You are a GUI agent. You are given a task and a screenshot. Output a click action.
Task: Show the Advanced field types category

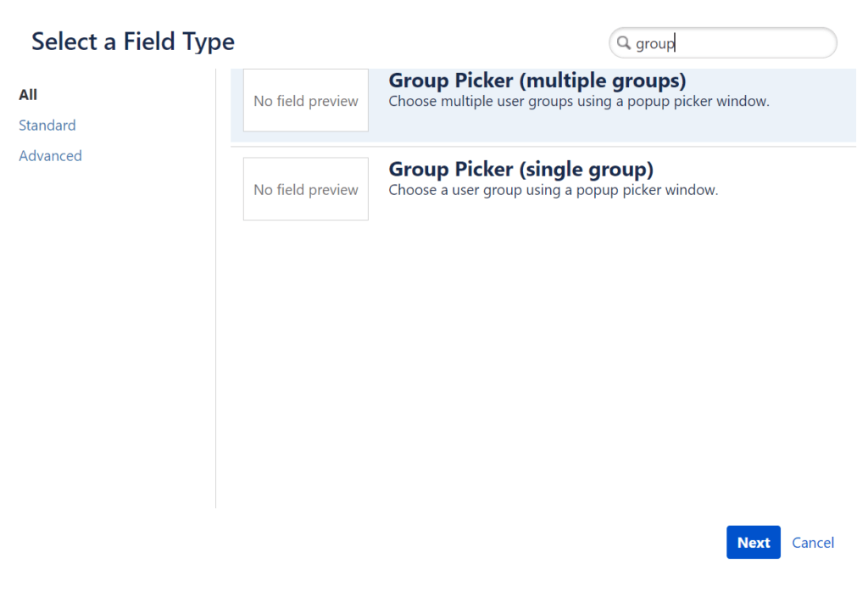click(x=50, y=156)
